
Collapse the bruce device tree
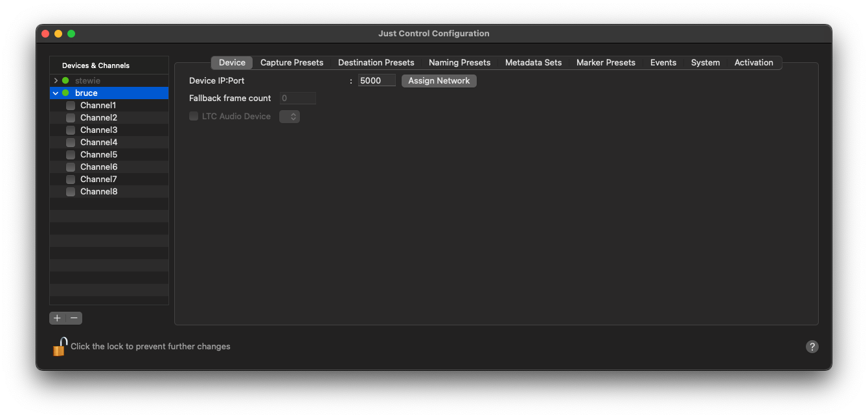(x=56, y=93)
